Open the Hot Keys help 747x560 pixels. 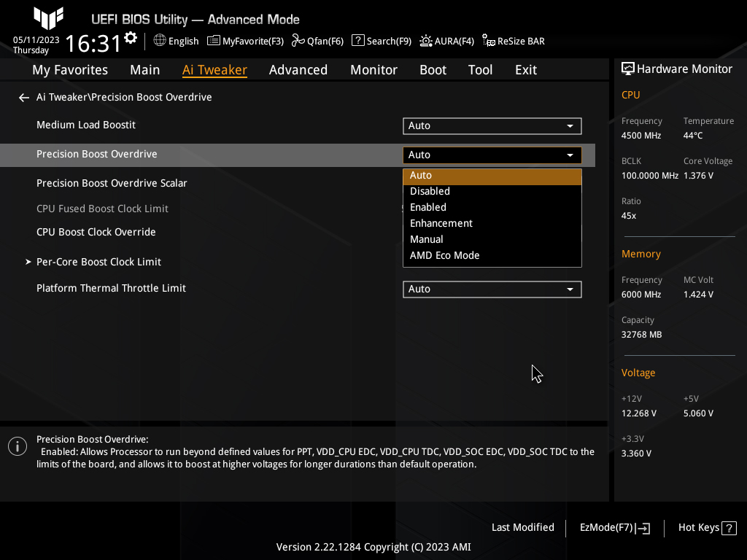[707, 528]
